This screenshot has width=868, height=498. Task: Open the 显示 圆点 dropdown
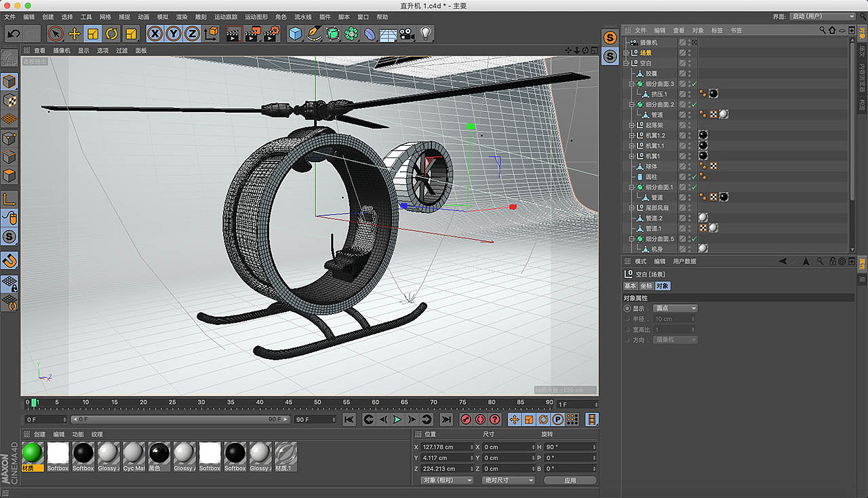point(675,308)
